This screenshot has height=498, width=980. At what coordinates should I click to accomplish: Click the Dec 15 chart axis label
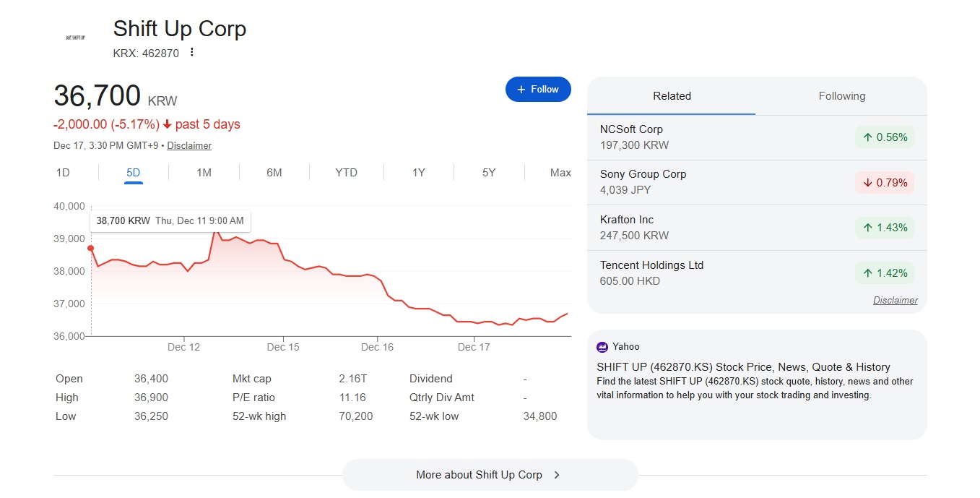coord(283,347)
